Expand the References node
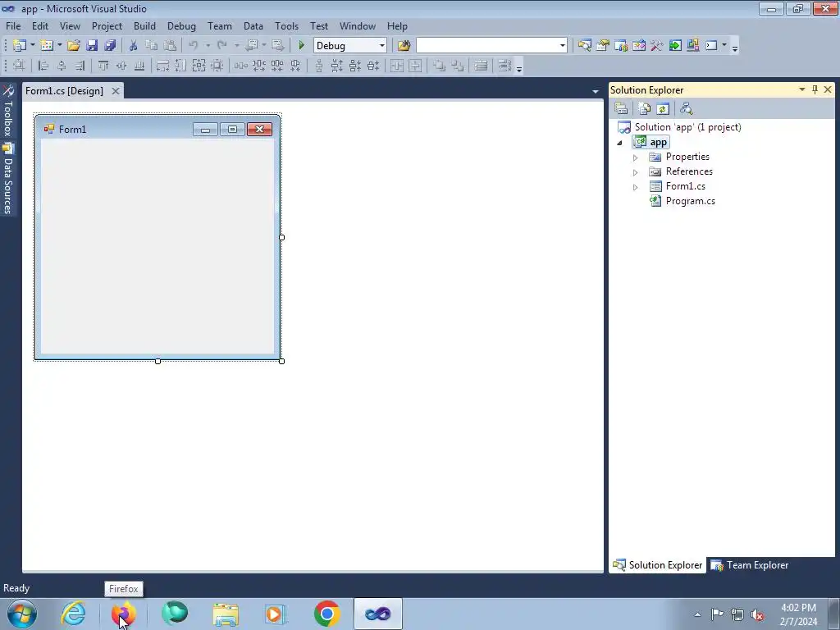 pyautogui.click(x=636, y=172)
